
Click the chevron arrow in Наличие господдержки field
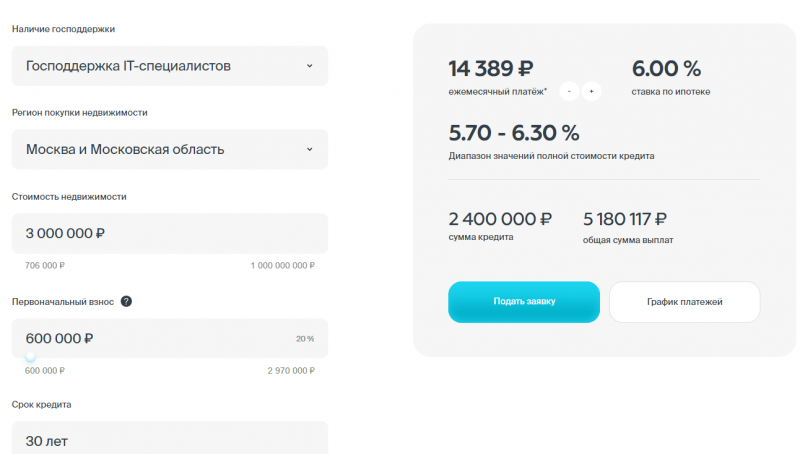[x=309, y=66]
